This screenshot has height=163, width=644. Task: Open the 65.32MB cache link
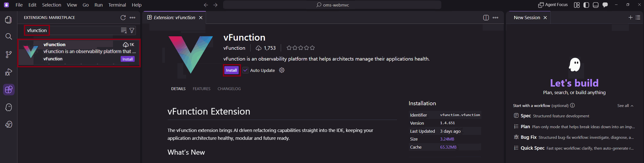(448, 147)
